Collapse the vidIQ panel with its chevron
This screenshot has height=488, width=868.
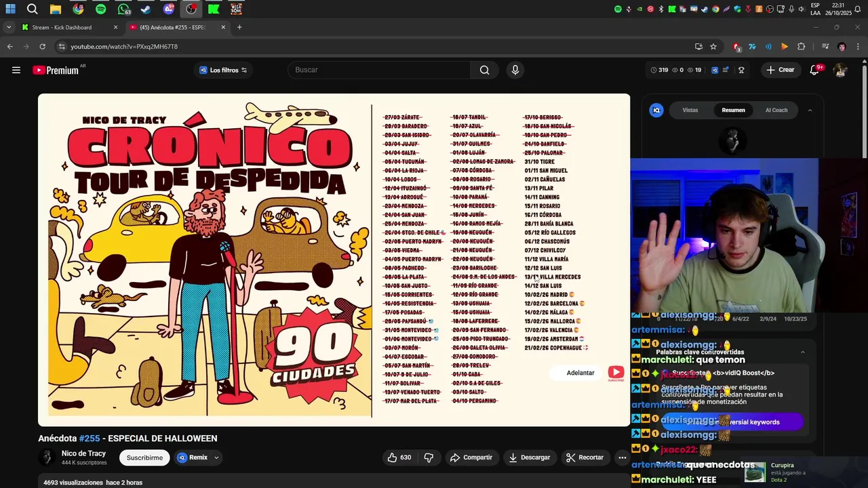[810, 110]
